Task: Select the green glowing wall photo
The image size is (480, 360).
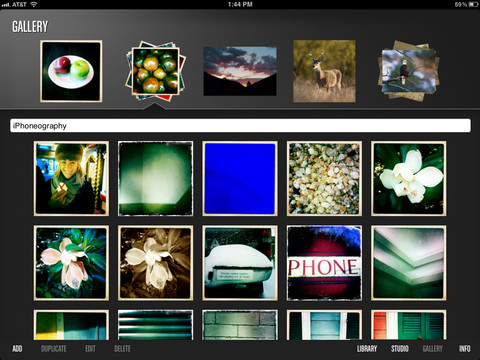Action: 155,178
